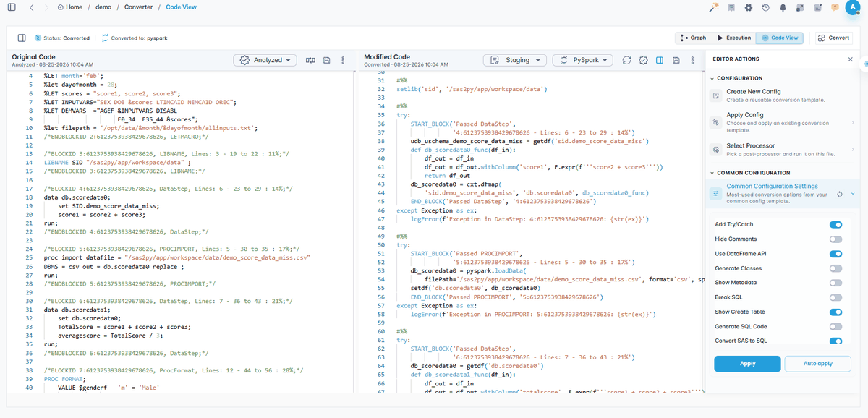Toggle the Use DataFrame API switch
The image size is (868, 418).
pyautogui.click(x=835, y=254)
